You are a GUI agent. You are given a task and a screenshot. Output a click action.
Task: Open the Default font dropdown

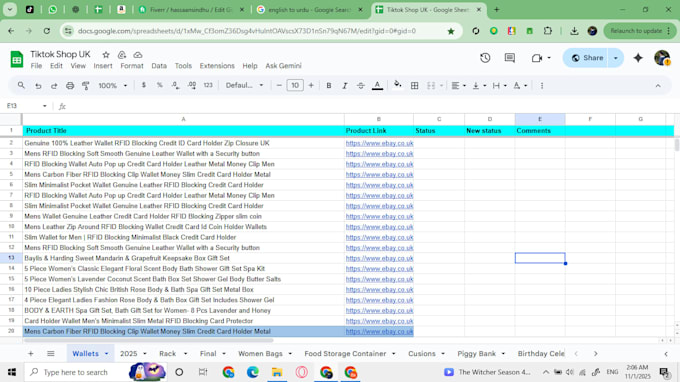point(244,85)
